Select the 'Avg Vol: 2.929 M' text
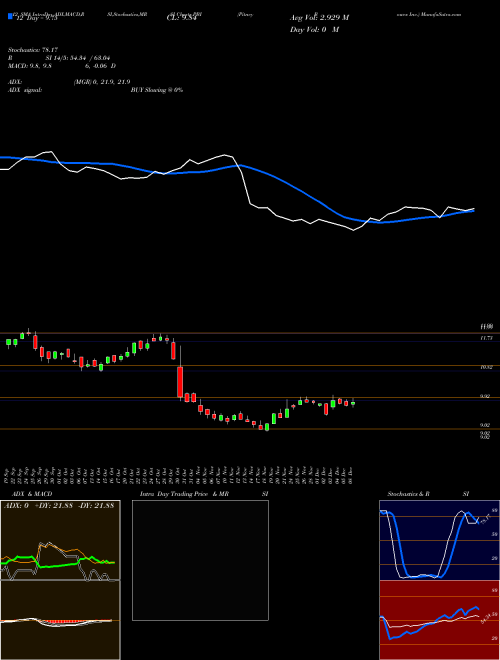This screenshot has height=660, width=500. (x=319, y=18)
